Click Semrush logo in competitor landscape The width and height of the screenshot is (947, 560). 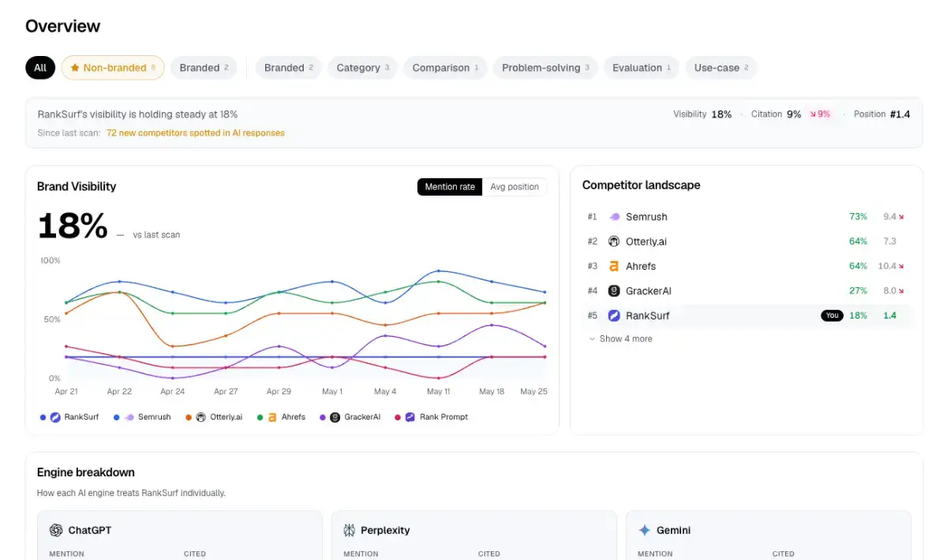(614, 217)
